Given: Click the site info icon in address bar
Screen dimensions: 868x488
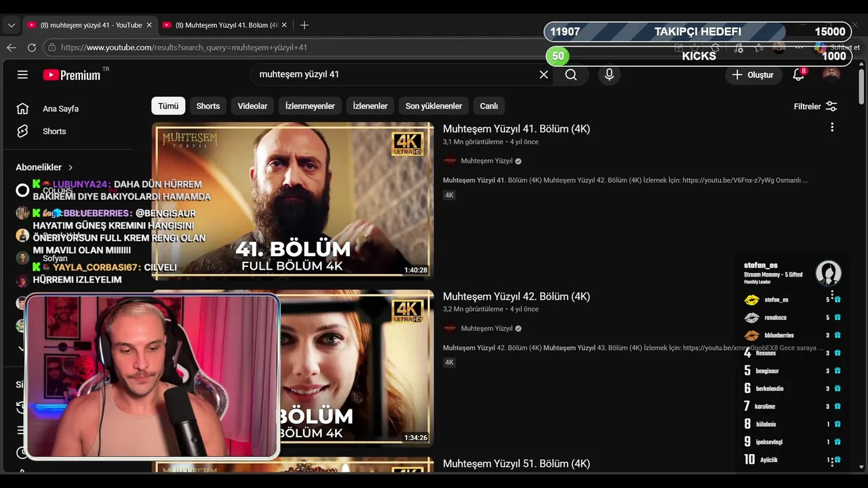Looking at the screenshot, I should coord(52,47).
